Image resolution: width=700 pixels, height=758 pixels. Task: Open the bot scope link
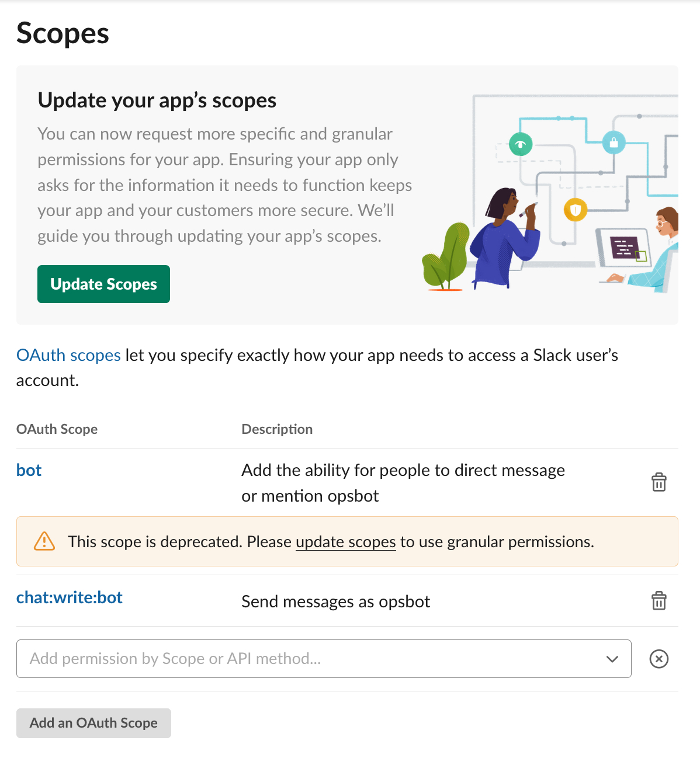(29, 470)
